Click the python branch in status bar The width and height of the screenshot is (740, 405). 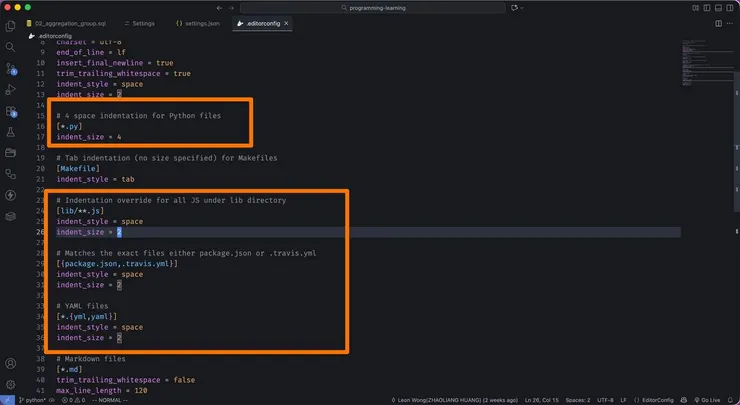tap(32, 400)
